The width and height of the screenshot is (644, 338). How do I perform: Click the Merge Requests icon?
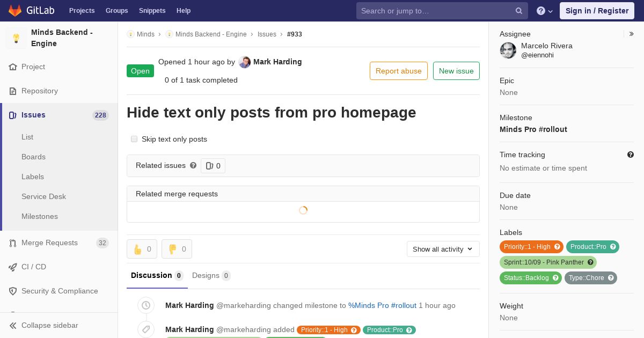tap(13, 243)
